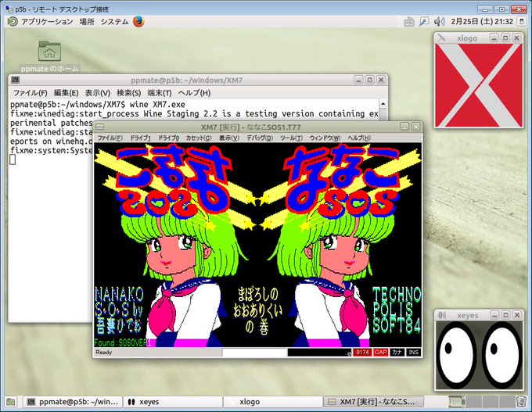Click the left eye in xeyes

[x=456, y=355]
